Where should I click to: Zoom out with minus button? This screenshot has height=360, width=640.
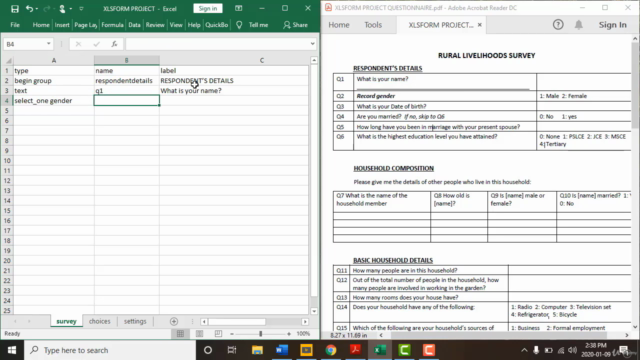click(x=231, y=334)
